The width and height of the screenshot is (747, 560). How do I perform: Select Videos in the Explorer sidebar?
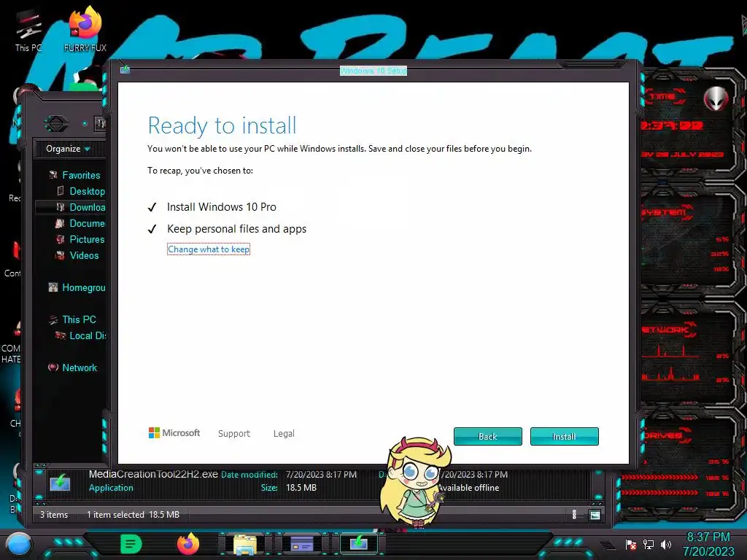coord(85,255)
